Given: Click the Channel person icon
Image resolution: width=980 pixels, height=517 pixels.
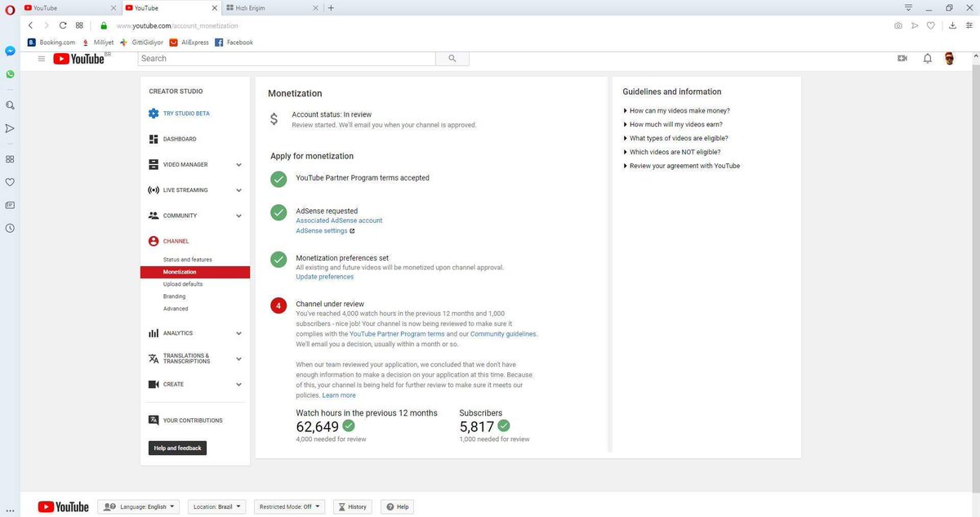Looking at the screenshot, I should (x=154, y=241).
